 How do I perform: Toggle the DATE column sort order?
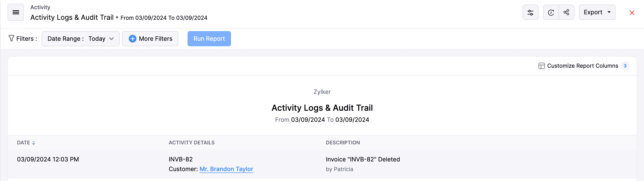pos(34,143)
